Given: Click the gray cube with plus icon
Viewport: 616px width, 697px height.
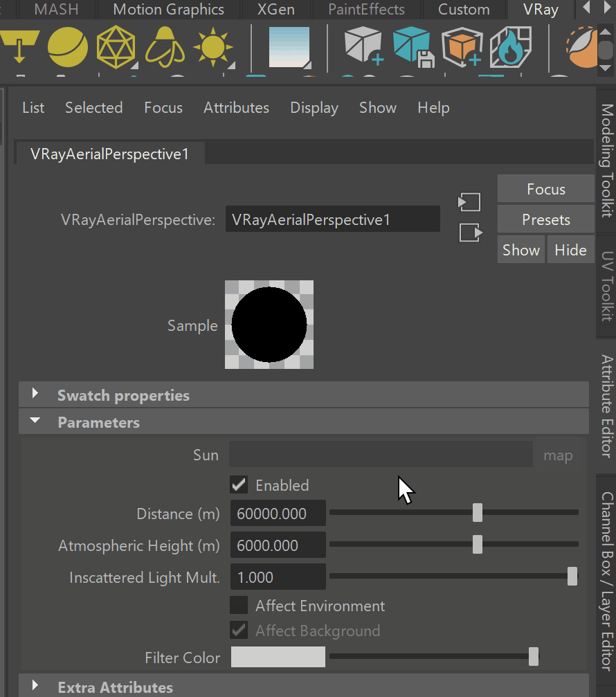Looking at the screenshot, I should (363, 46).
